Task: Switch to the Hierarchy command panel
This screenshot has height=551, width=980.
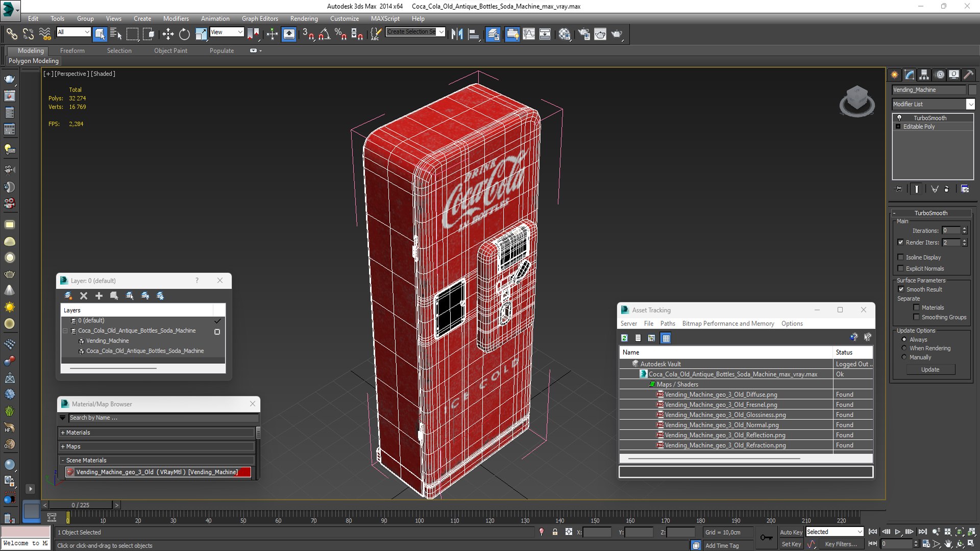Action: 924,75
